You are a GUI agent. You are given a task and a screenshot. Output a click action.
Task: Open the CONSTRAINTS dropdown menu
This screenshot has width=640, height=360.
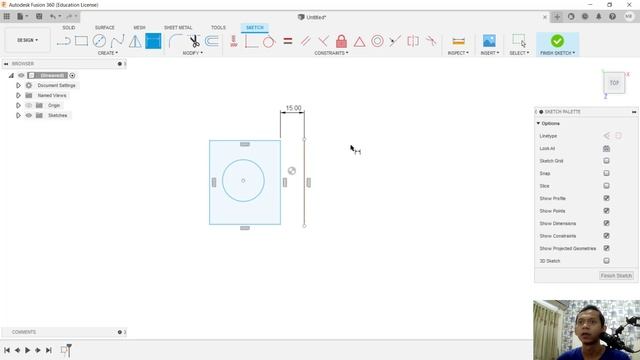331,53
